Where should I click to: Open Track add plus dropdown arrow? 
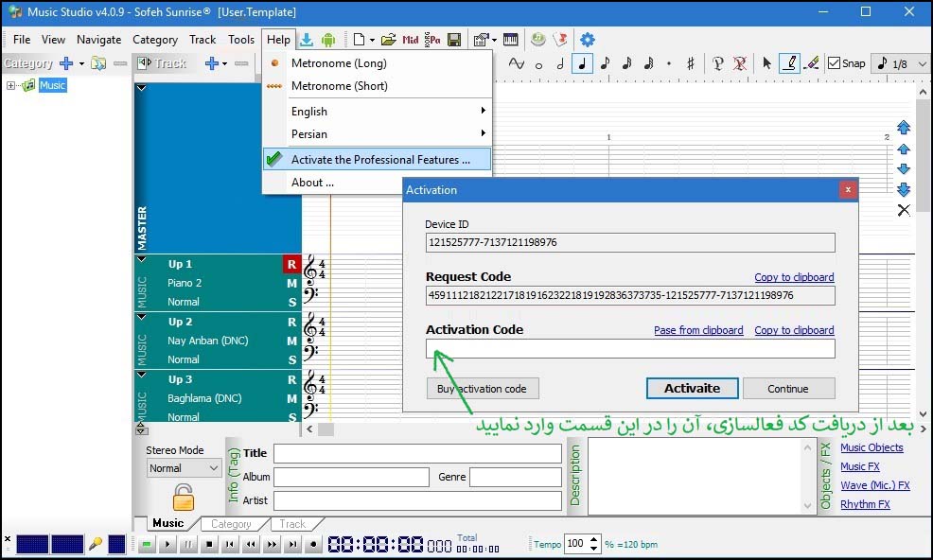pyautogui.click(x=225, y=63)
